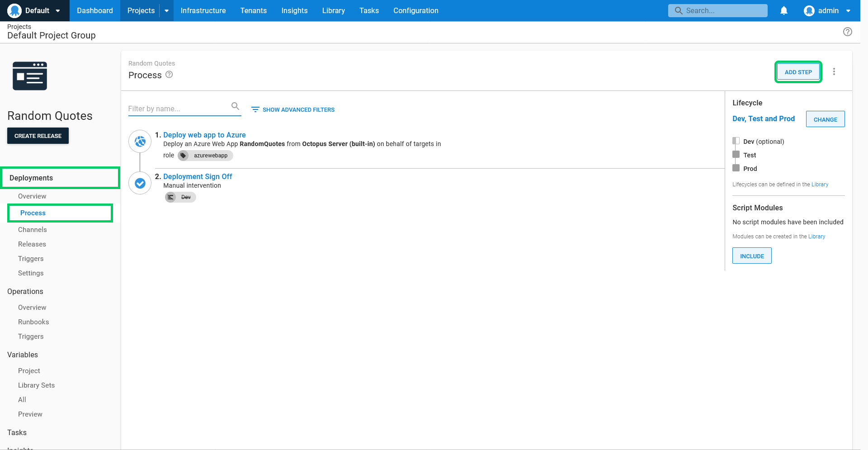Click the Azure web app step icon

140,142
